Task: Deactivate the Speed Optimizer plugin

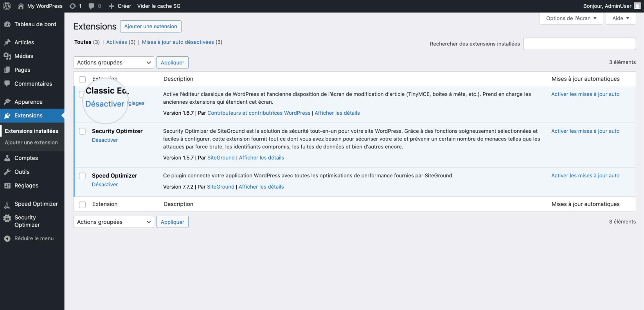Action: click(105, 184)
